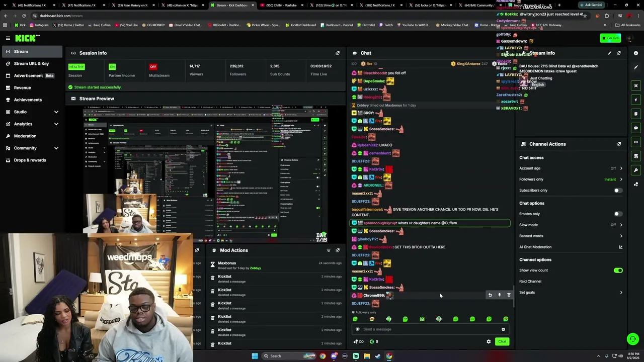The width and height of the screenshot is (644, 362).
Task: Disable Show view count switch
Action: point(618,270)
